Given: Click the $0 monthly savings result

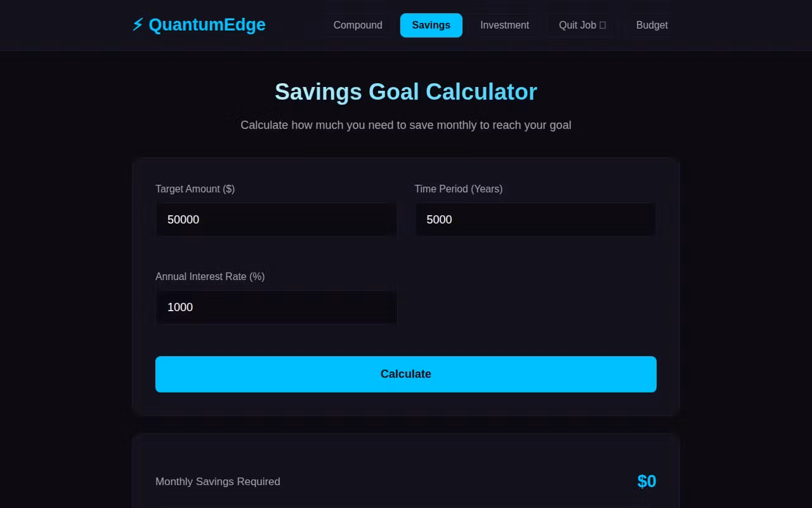Looking at the screenshot, I should pyautogui.click(x=646, y=481).
